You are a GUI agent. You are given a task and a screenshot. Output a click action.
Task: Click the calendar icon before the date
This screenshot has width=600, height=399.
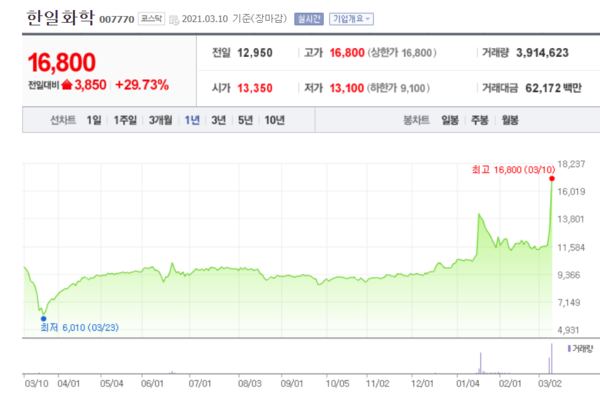(x=174, y=20)
